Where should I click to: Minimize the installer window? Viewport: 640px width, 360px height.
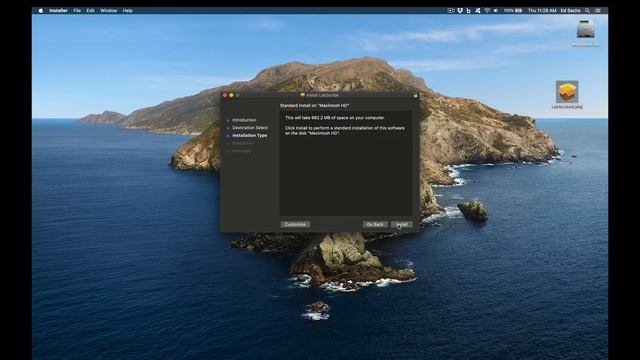[231, 95]
